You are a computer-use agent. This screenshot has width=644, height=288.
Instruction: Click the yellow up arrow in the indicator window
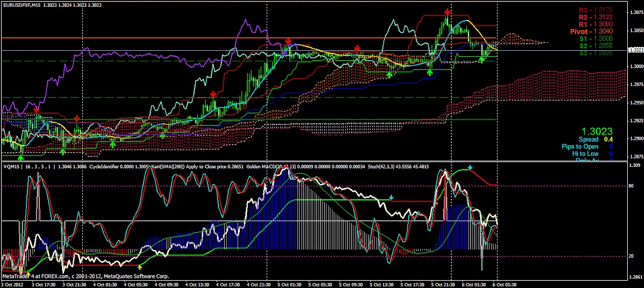pyautogui.click(x=140, y=267)
